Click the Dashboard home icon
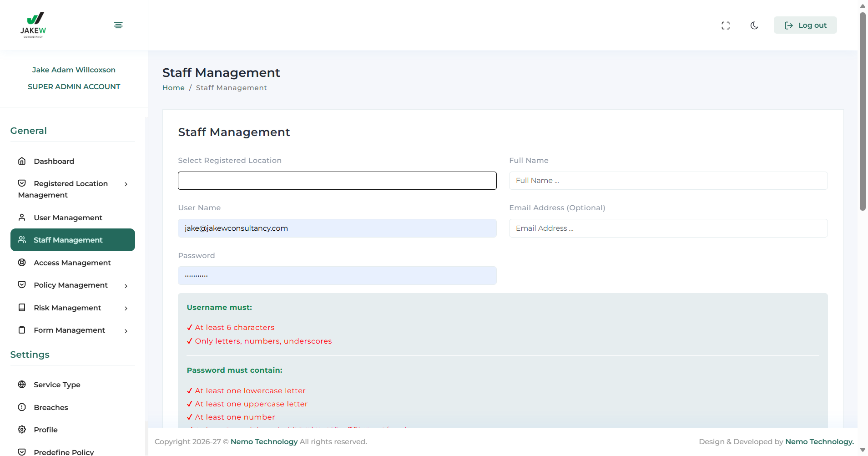The image size is (868, 456). pos(22,161)
